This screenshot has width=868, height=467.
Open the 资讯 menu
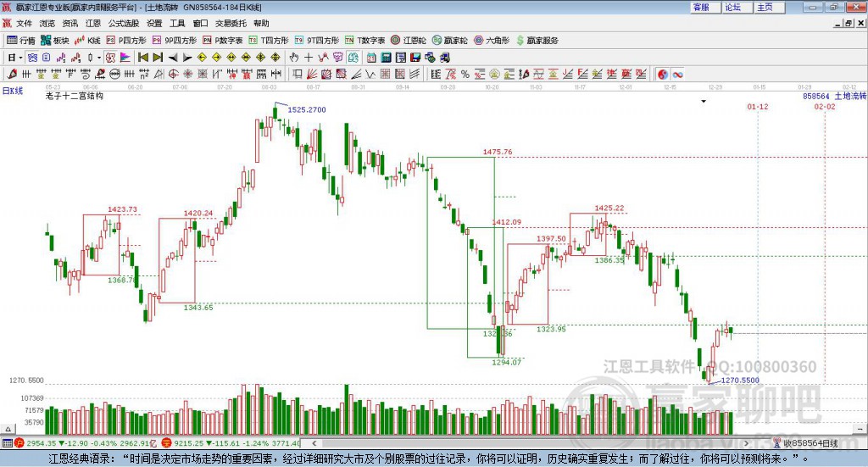click(70, 23)
